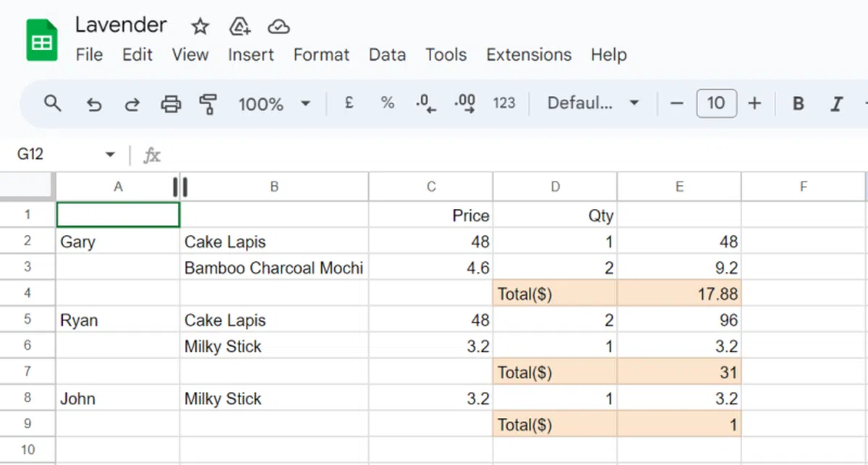This screenshot has height=465, width=868.
Task: Print the spreadsheet using the printer icon
Action: pyautogui.click(x=171, y=104)
